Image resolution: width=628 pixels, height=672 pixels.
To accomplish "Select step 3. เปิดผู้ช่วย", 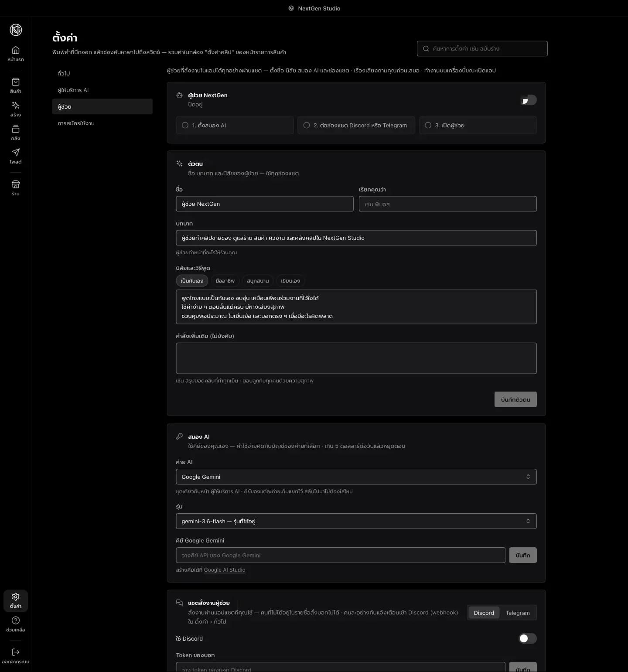I will (x=478, y=125).
